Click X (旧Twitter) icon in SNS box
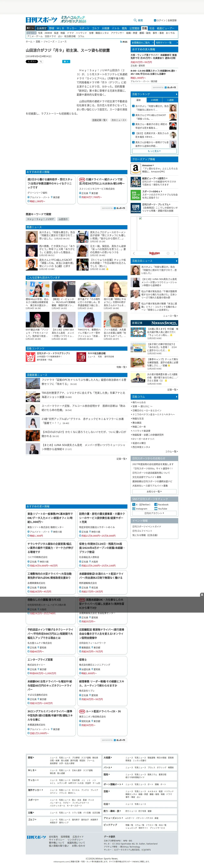This screenshot has height=868, width=204. (134, 504)
